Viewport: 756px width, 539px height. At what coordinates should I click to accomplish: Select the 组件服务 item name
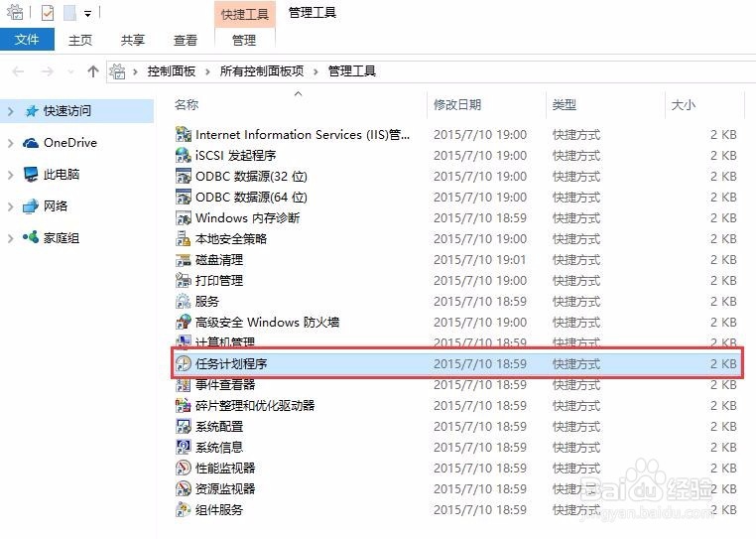tap(219, 509)
